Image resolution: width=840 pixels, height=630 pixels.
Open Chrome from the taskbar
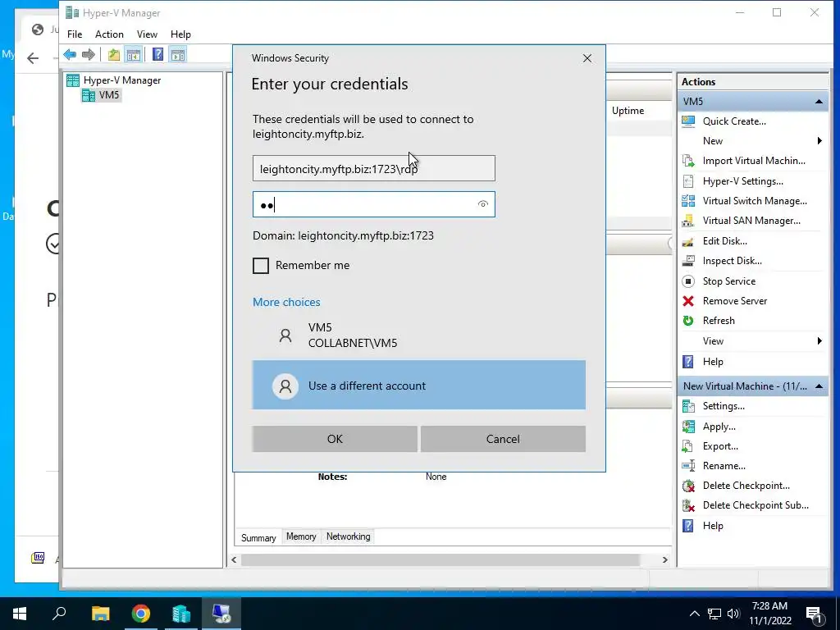(141, 614)
